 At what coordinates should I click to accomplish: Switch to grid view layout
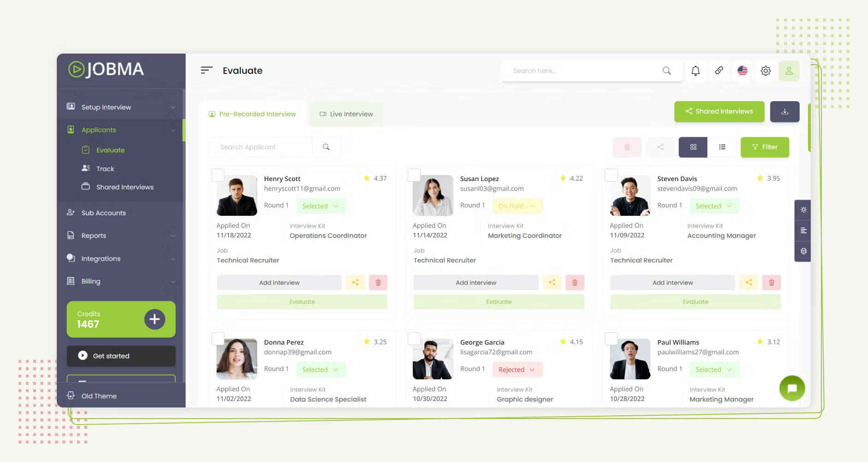(x=693, y=147)
